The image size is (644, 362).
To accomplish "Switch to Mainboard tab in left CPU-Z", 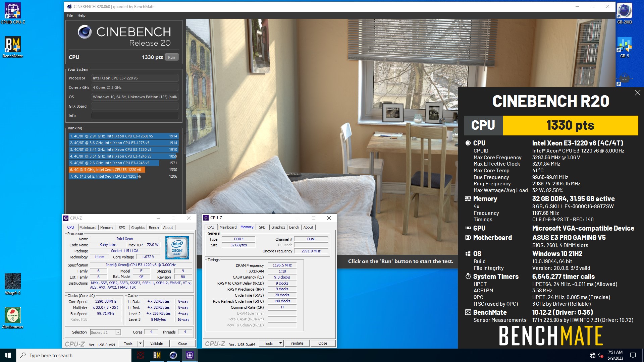I will pos(88,228).
